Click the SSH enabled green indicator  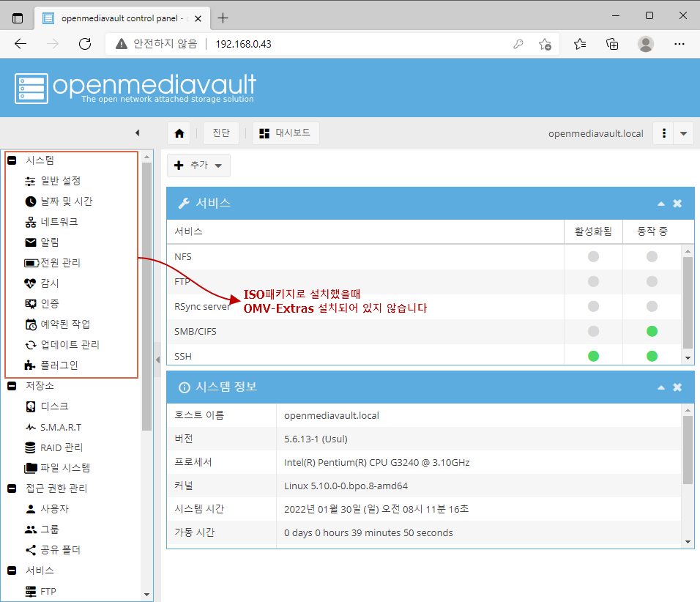click(593, 357)
